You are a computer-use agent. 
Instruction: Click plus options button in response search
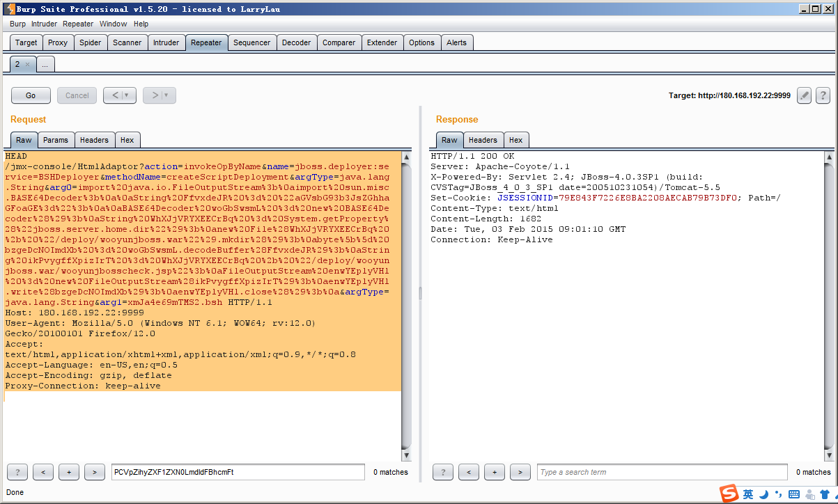pyautogui.click(x=495, y=472)
